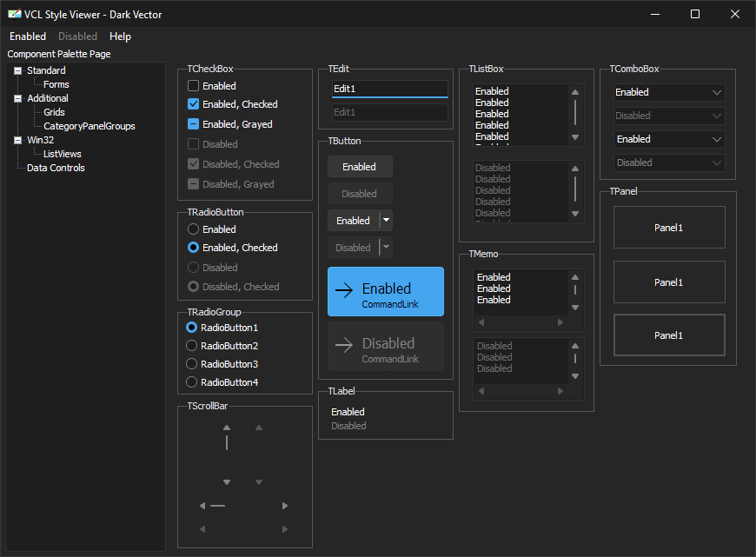Image resolution: width=756 pixels, height=557 pixels.
Task: Click the disabled Edit1 text field
Action: pyautogui.click(x=390, y=112)
